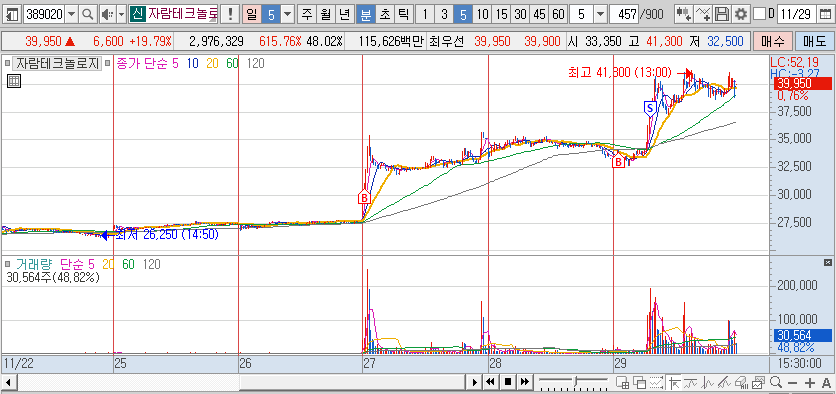Click the overlapping windows icon
The height and width of the screenshot is (394, 836).
pos(639,382)
